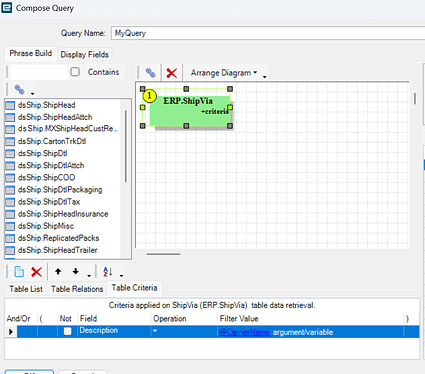425x374 pixels.
Task: Click the red X delete icon above Table List
Action: pos(36,272)
